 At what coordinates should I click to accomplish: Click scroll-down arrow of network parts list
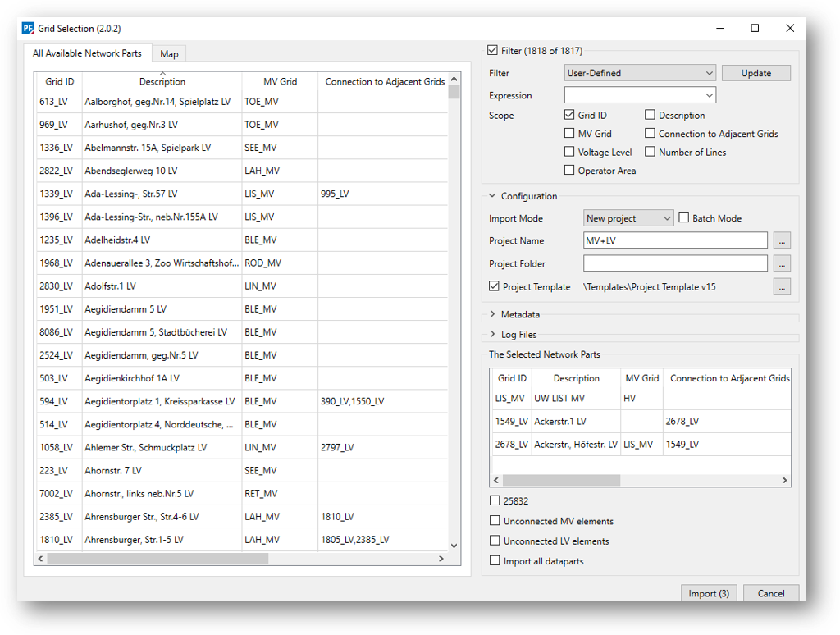click(454, 545)
